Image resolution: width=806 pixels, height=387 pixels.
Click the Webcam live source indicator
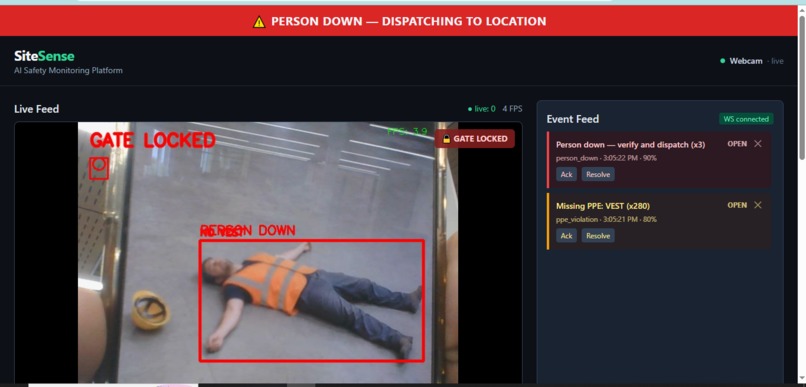pyautogui.click(x=752, y=61)
